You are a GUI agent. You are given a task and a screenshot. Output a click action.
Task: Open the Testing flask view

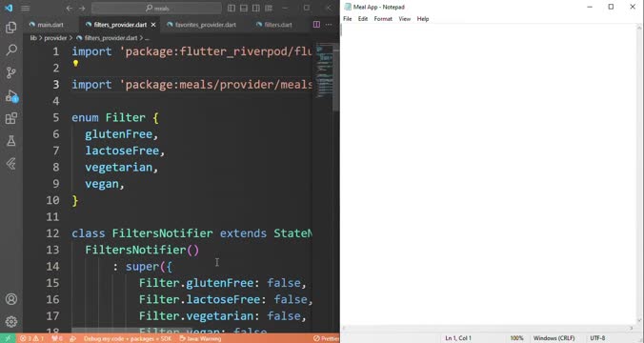(11, 141)
